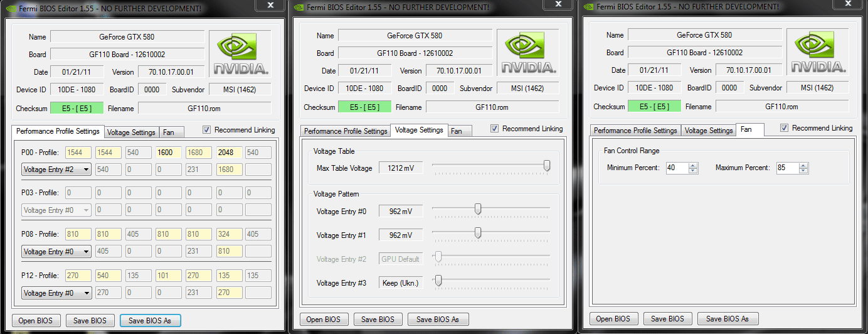Select Performance Profile Settings tab in left window
868x334 pixels.
(x=58, y=131)
